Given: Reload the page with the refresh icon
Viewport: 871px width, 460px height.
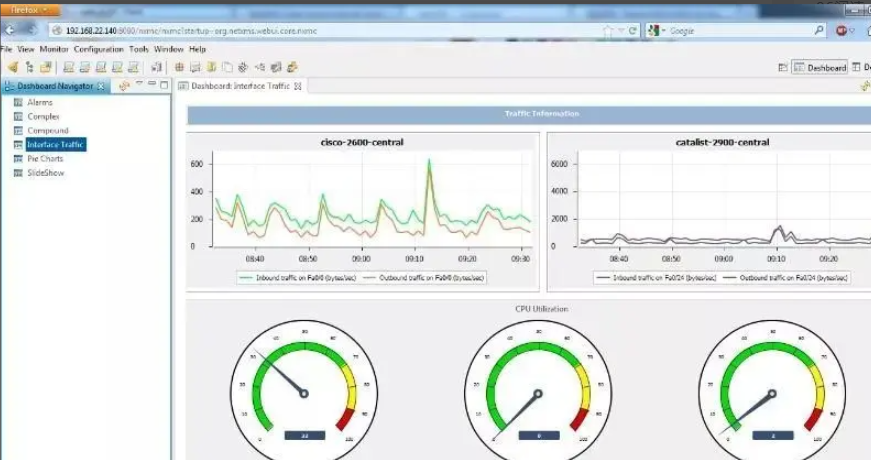Looking at the screenshot, I should tap(632, 31).
